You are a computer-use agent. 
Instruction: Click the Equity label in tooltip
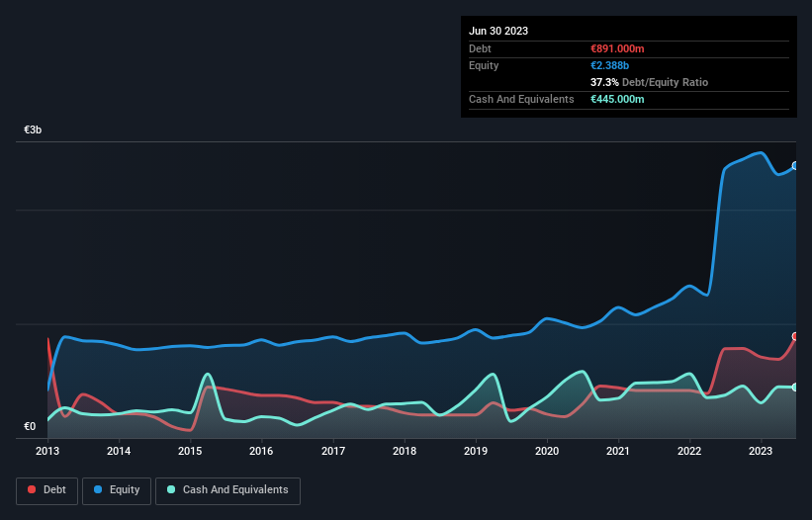[x=484, y=65]
